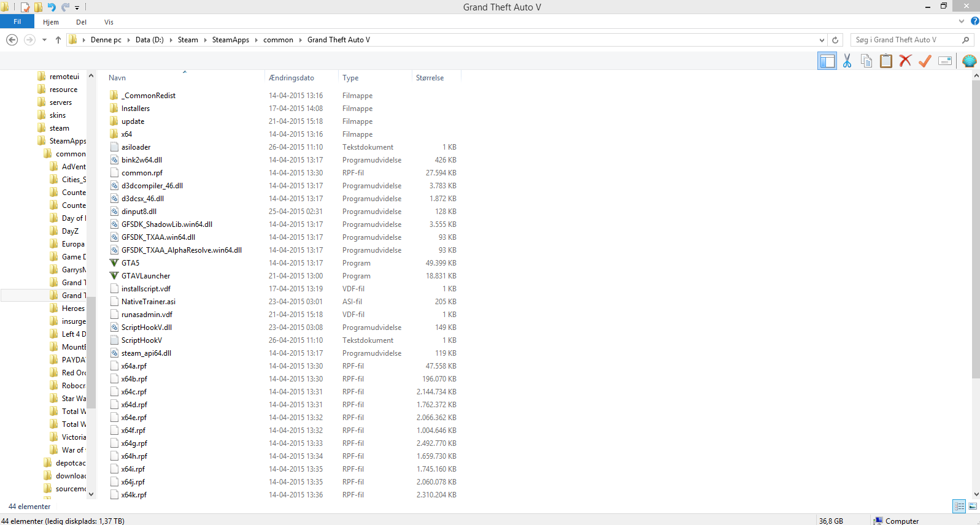
Task: Select the resource folder in navigation tree
Action: click(63, 90)
